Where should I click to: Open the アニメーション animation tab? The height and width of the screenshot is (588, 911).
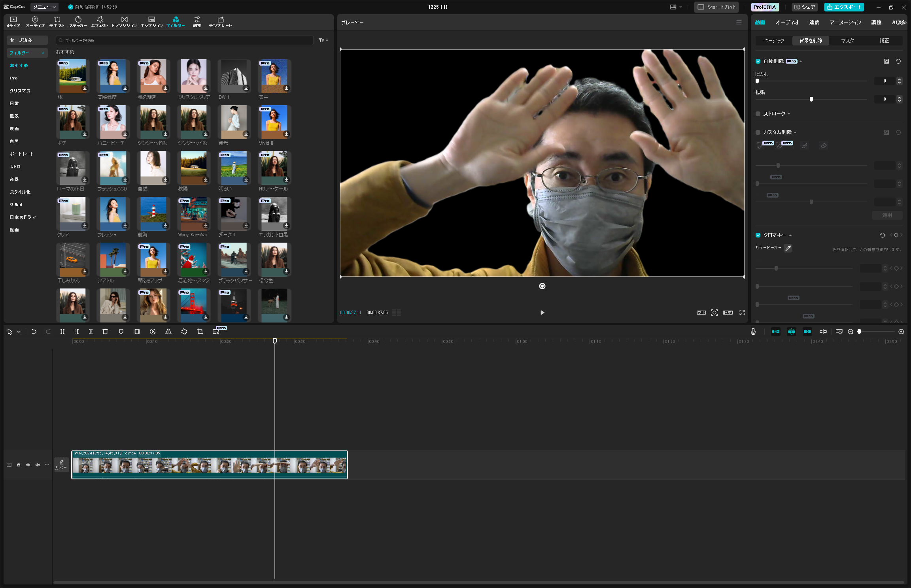coord(845,23)
